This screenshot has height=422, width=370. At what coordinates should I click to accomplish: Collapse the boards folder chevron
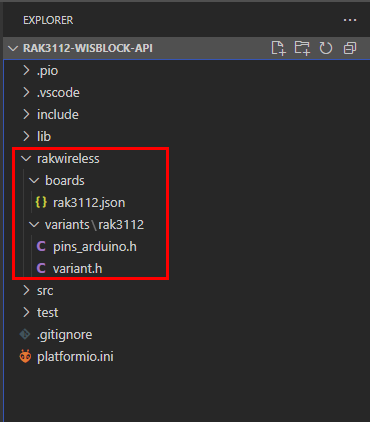[34, 181]
